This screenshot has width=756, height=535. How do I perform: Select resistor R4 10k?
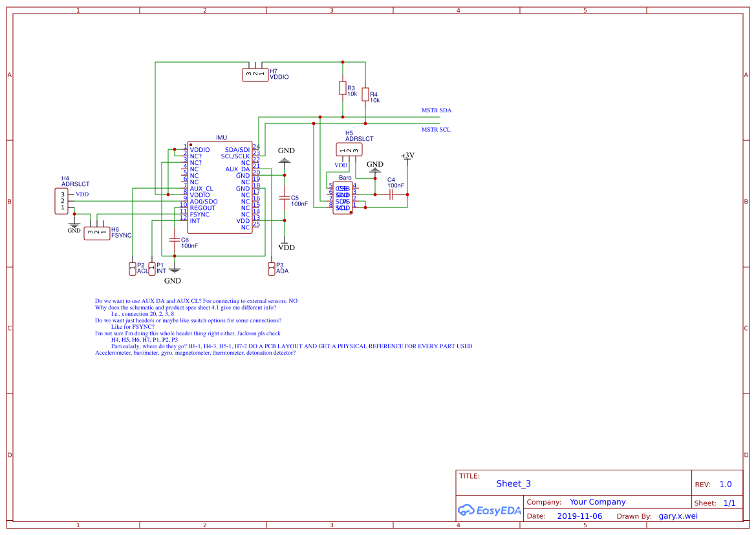coord(365,94)
